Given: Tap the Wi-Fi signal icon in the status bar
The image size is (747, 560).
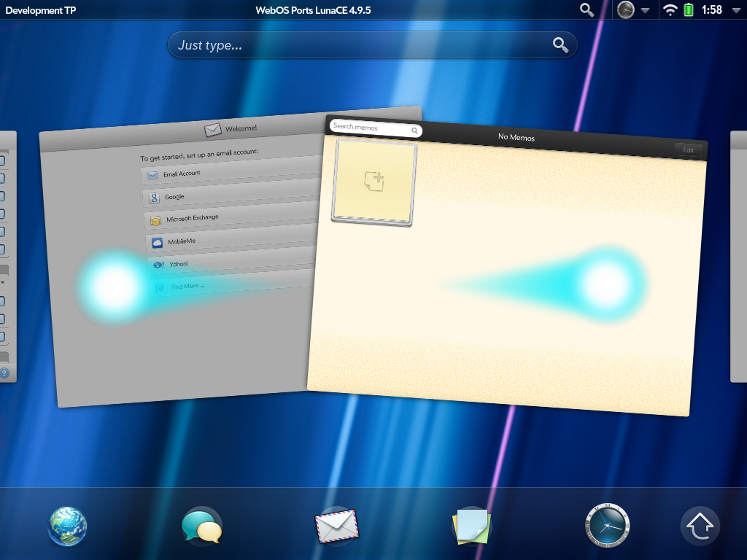Looking at the screenshot, I should coord(670,9).
